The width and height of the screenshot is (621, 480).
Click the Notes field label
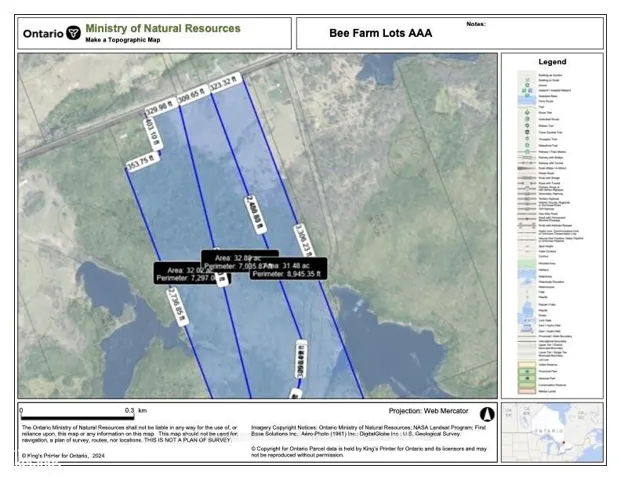(476, 24)
